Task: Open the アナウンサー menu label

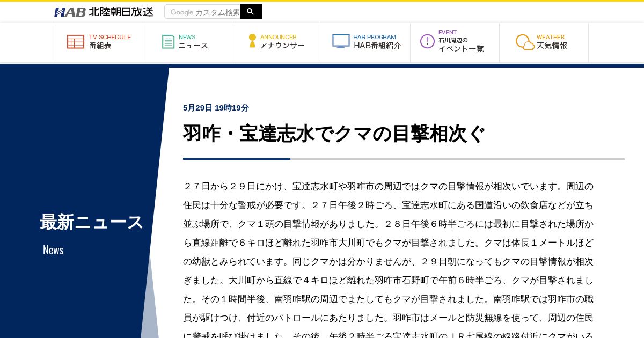Action: [x=282, y=46]
